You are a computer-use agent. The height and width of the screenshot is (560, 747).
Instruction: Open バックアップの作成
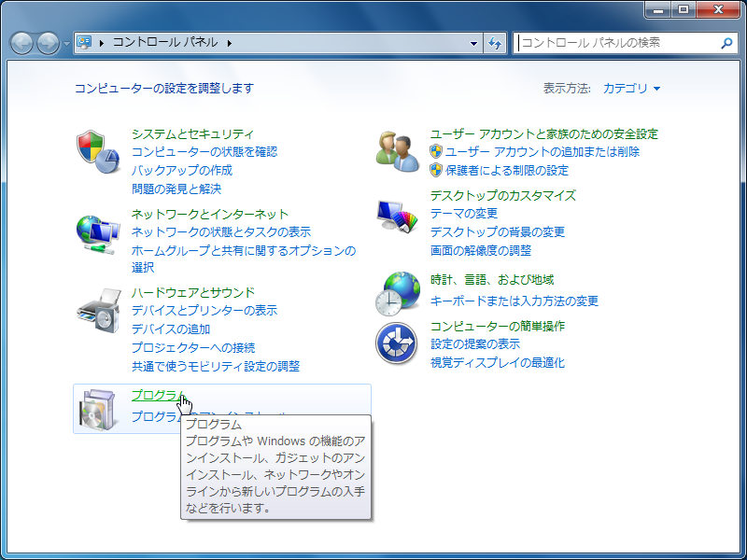[x=182, y=171]
